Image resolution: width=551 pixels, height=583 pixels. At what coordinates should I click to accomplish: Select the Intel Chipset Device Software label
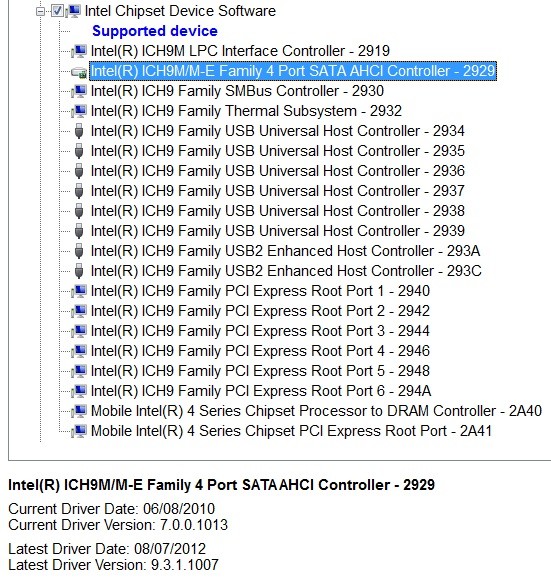180,11
